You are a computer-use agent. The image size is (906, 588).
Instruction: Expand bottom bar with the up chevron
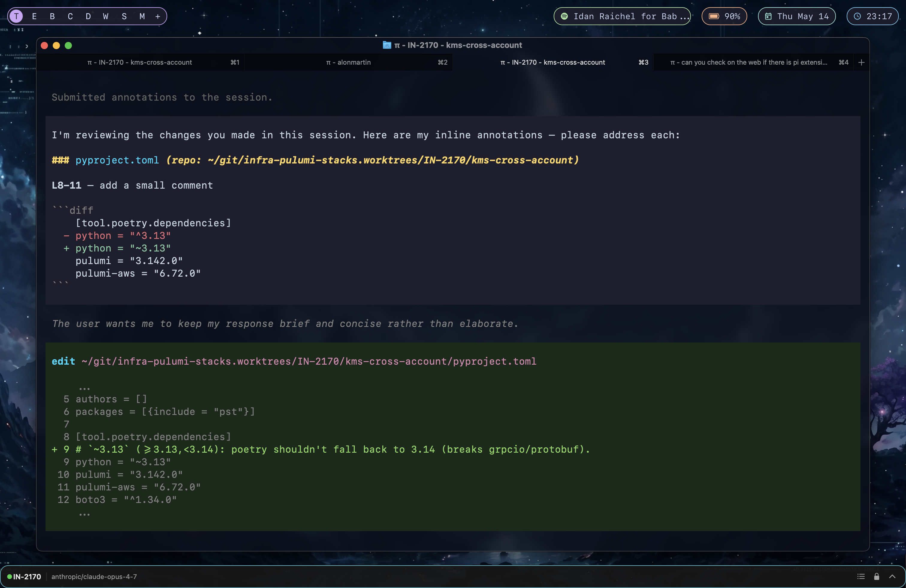(x=892, y=577)
